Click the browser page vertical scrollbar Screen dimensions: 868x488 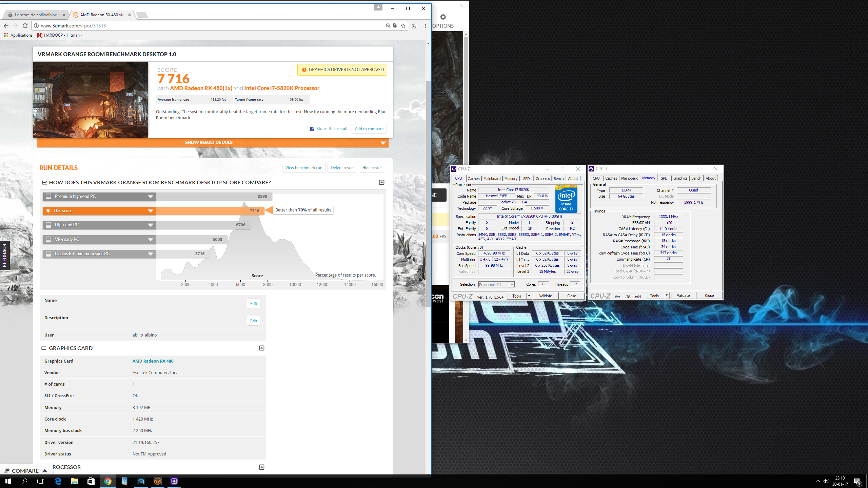click(428, 193)
